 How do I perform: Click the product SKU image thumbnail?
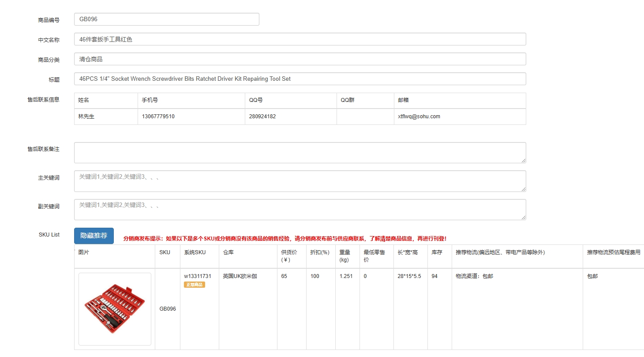pyautogui.click(x=115, y=308)
